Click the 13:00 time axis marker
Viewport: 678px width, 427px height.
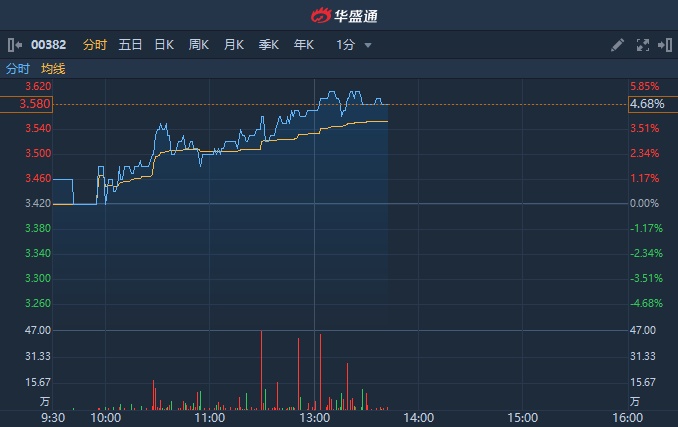(x=314, y=416)
